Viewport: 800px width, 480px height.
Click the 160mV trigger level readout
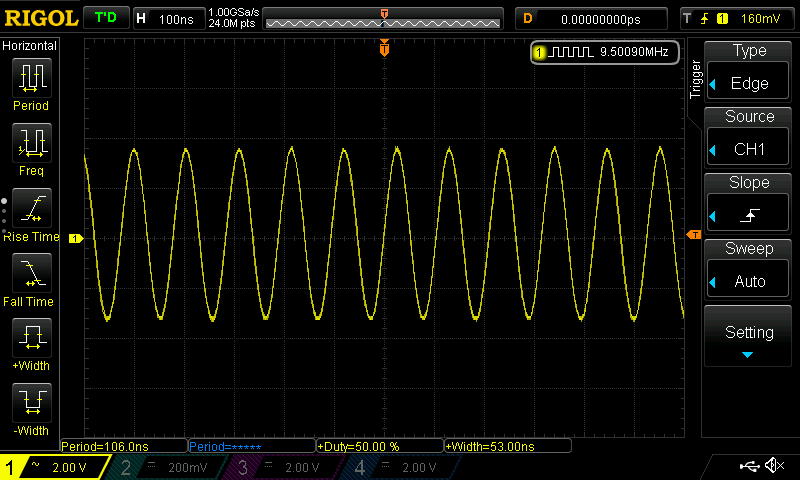[760, 19]
